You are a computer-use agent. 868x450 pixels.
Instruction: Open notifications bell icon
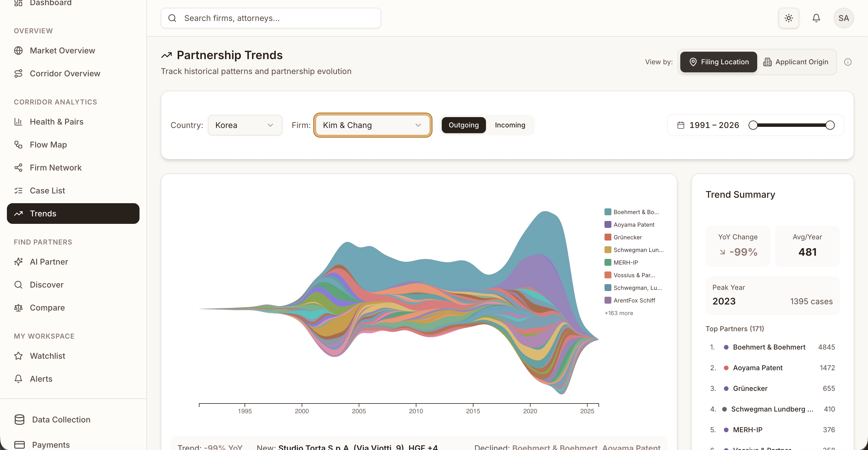tap(816, 18)
